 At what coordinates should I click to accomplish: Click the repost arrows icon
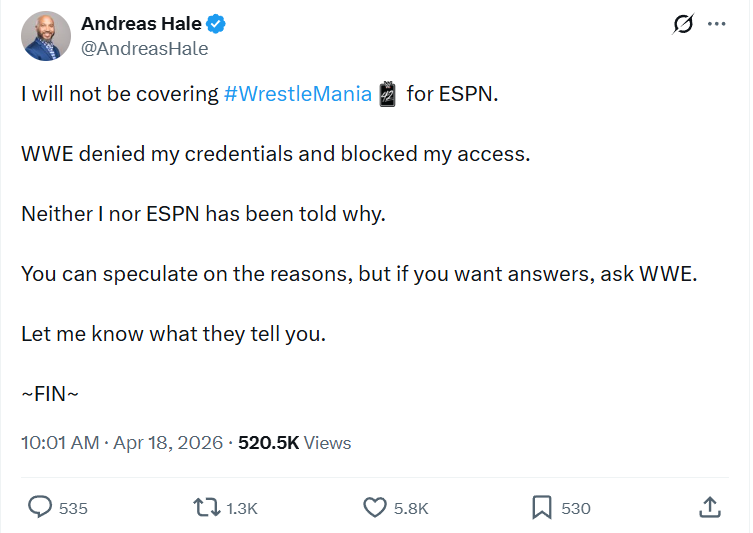[x=206, y=507]
